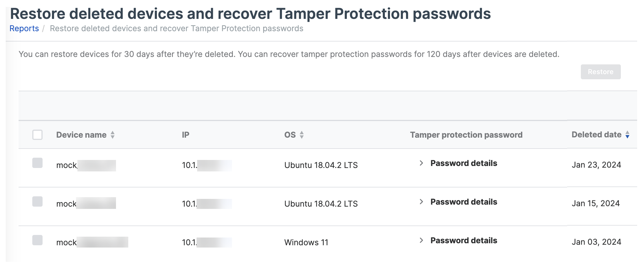Click the Tamper protection password column header
The image size is (644, 267).
pos(466,135)
